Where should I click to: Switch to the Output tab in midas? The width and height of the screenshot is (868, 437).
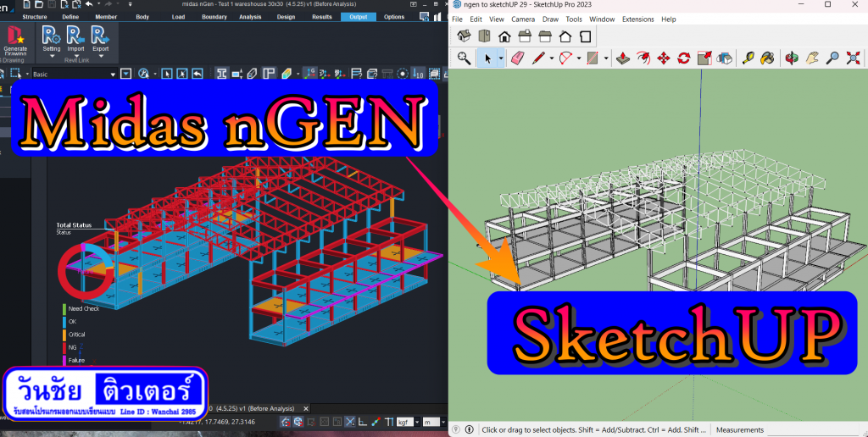pyautogui.click(x=359, y=17)
